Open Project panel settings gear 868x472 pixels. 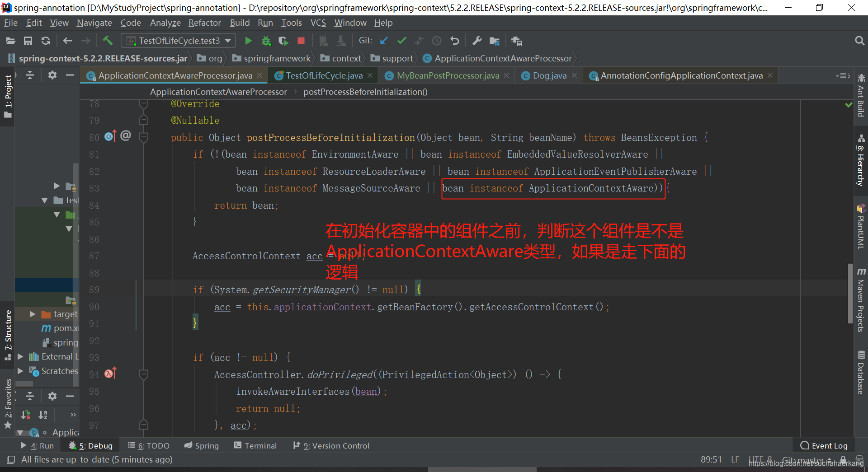(x=52, y=75)
